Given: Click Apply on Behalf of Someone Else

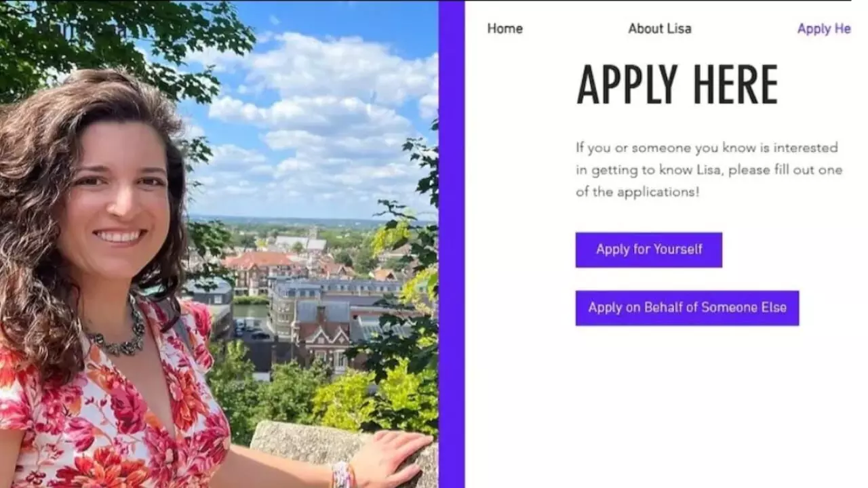Looking at the screenshot, I should (687, 308).
